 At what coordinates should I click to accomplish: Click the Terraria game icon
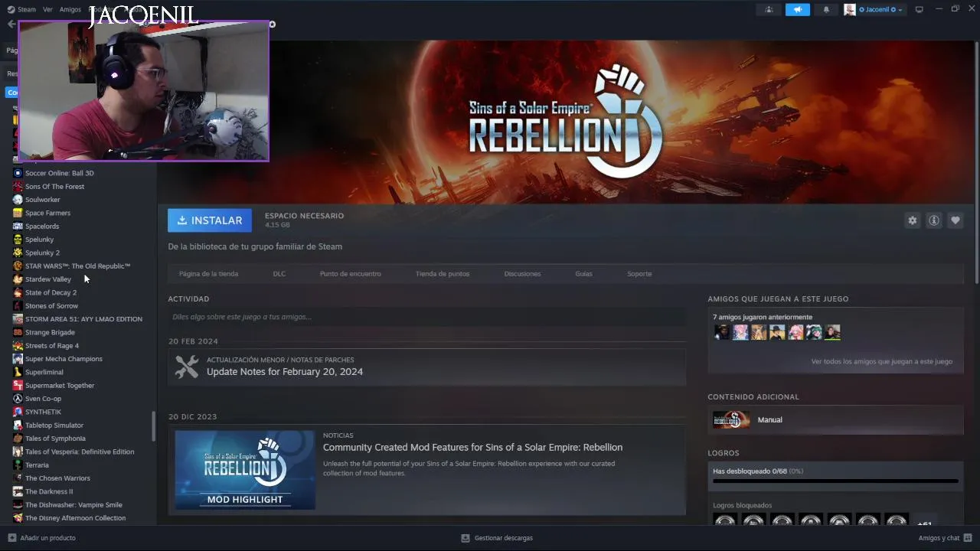pos(18,465)
